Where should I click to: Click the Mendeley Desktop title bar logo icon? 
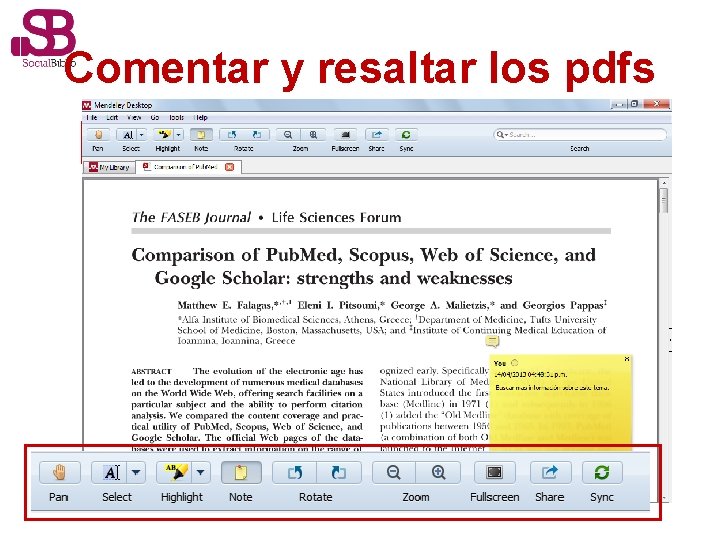click(x=87, y=105)
